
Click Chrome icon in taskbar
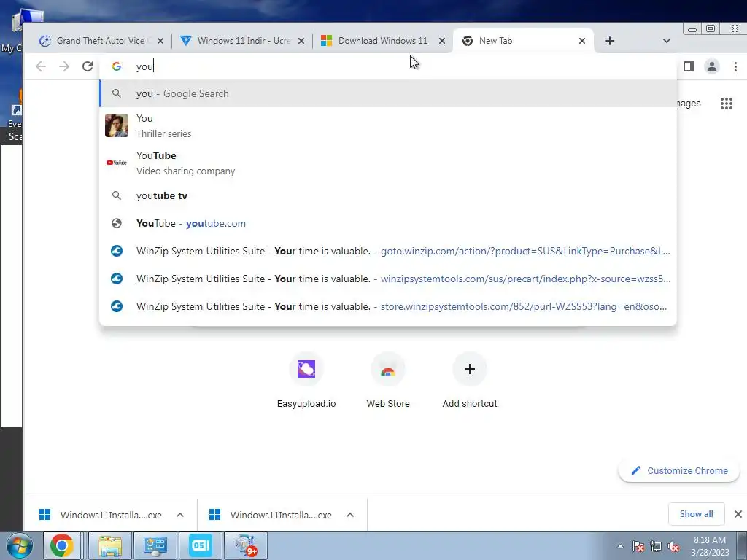[62, 545]
